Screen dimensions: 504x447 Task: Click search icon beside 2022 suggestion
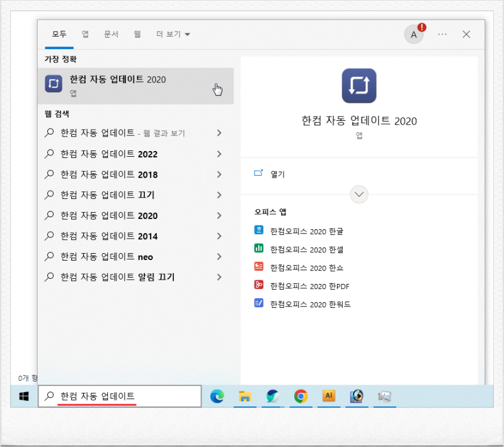[x=49, y=154]
